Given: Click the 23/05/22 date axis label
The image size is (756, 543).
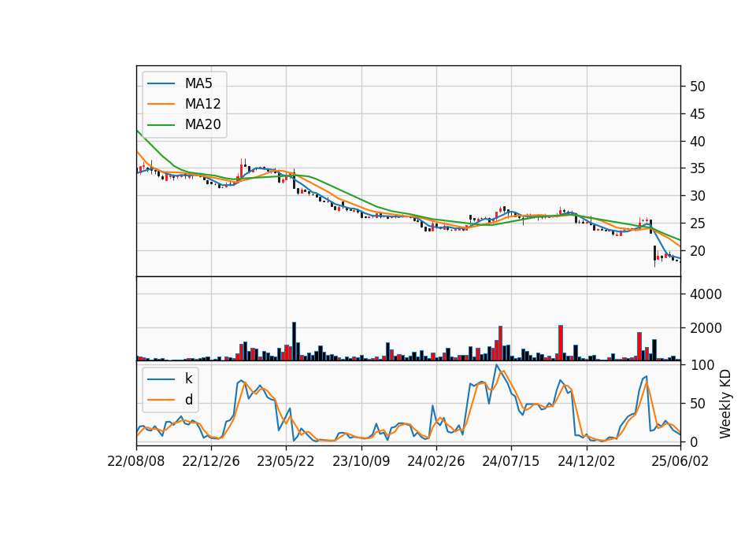Looking at the screenshot, I should (286, 461).
